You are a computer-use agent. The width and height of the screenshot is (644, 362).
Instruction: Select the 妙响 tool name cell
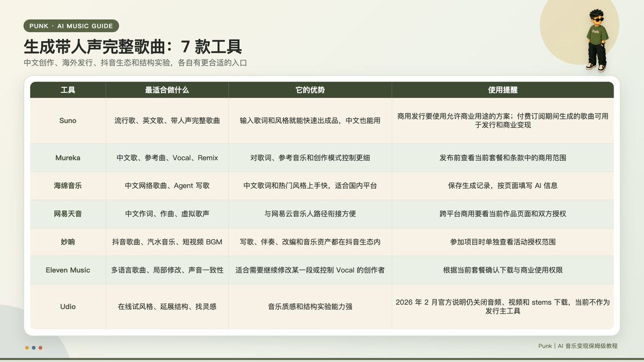(x=68, y=242)
